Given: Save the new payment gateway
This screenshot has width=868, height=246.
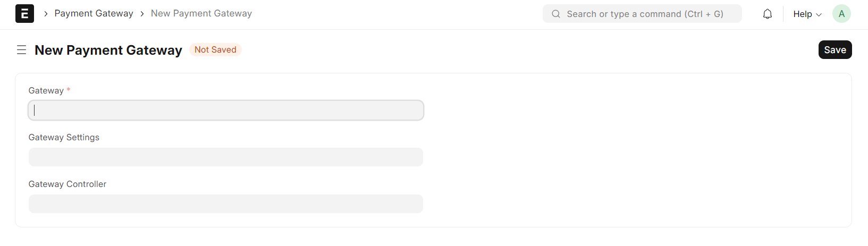Looking at the screenshot, I should click(835, 50).
